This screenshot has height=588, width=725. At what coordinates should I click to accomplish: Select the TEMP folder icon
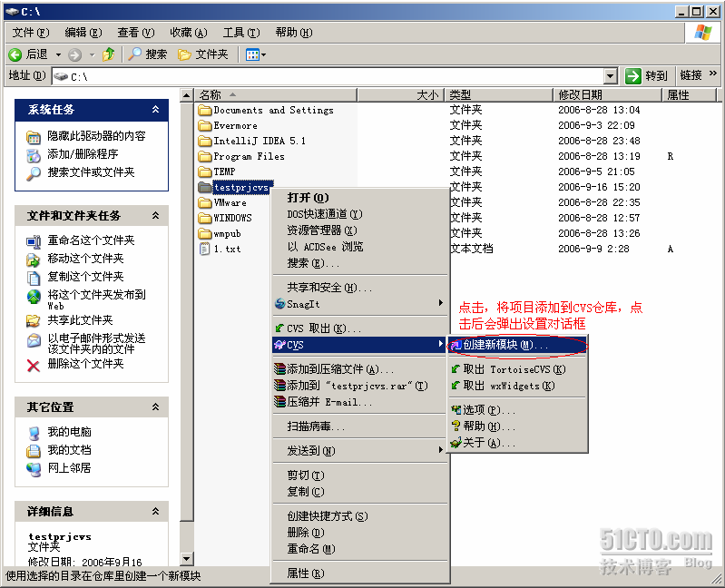(x=204, y=171)
